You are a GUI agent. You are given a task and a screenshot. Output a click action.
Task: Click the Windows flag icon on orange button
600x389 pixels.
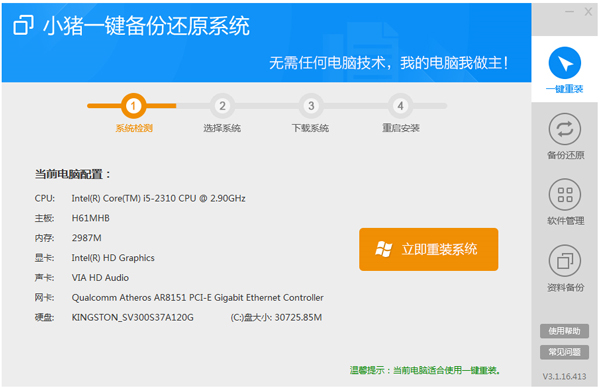tap(384, 249)
